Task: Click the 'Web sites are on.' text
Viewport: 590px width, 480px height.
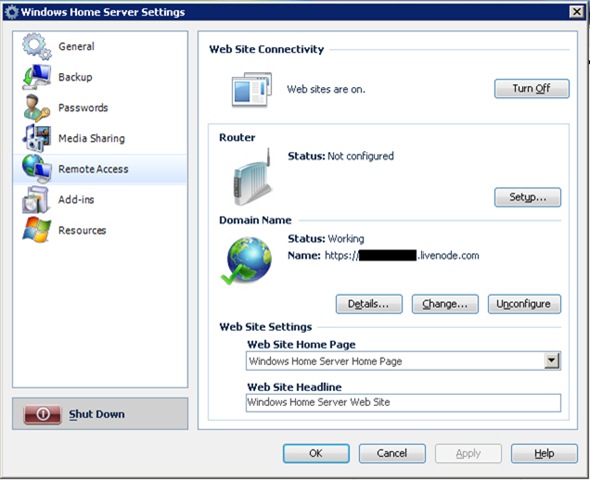Action: 326,90
